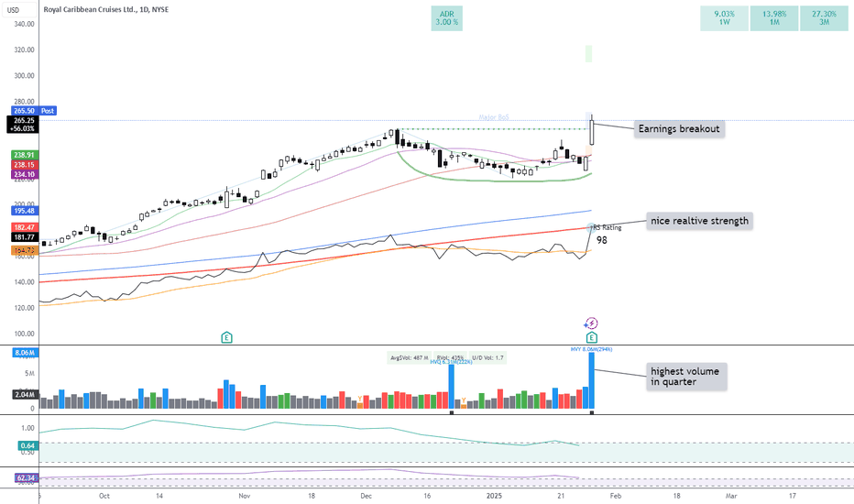Click the black 181.77 axis label
Viewport: 854px width, 504px height.
(24, 237)
